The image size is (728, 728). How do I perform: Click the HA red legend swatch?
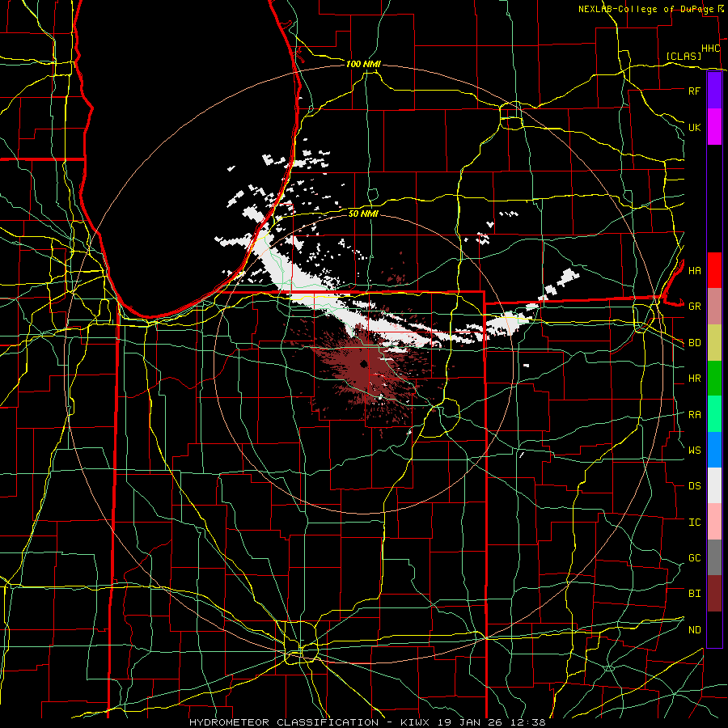tap(714, 270)
